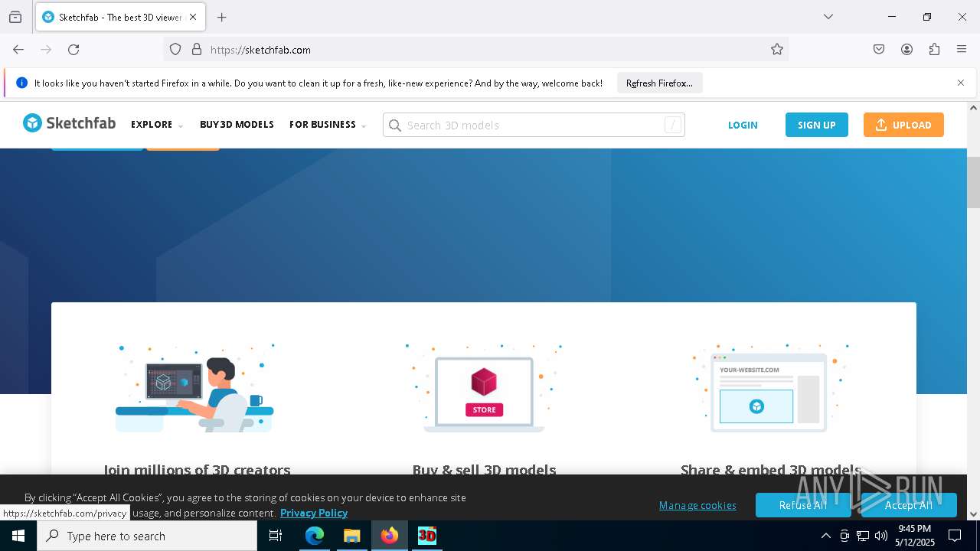Focus the taskbar search box
The height and width of the screenshot is (551, 980).
tap(147, 536)
